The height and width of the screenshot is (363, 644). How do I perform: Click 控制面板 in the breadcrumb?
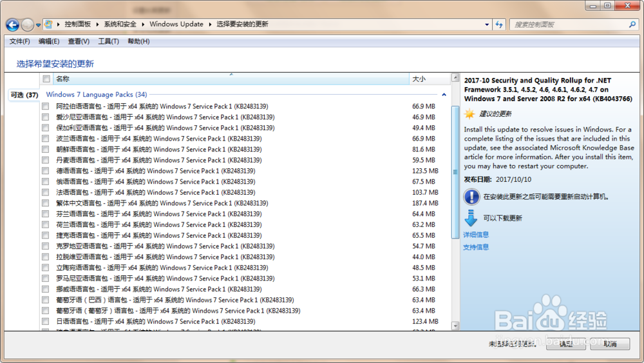coord(78,25)
